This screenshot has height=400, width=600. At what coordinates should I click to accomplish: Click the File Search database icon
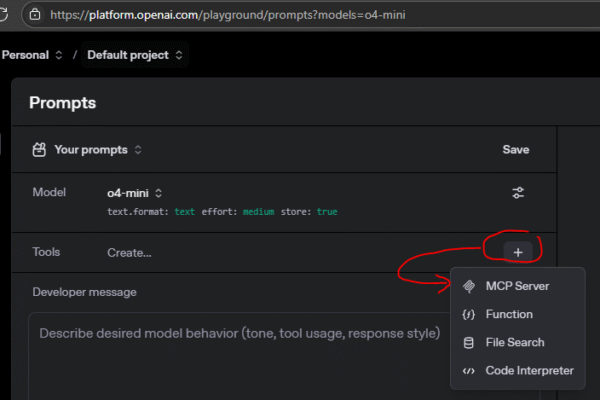coord(468,343)
